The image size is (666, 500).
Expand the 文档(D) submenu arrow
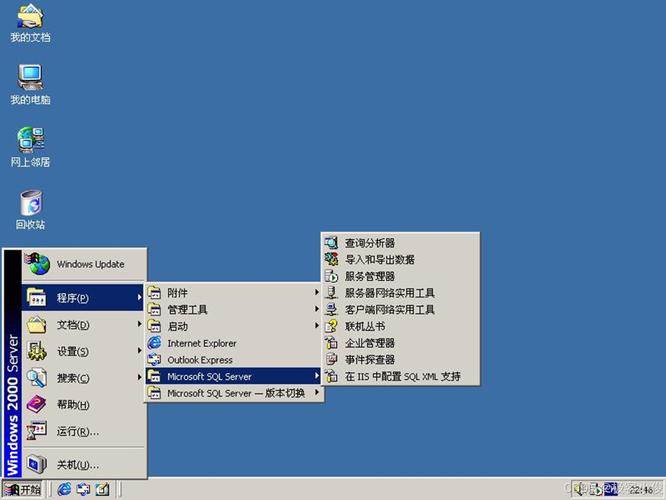click(x=139, y=324)
